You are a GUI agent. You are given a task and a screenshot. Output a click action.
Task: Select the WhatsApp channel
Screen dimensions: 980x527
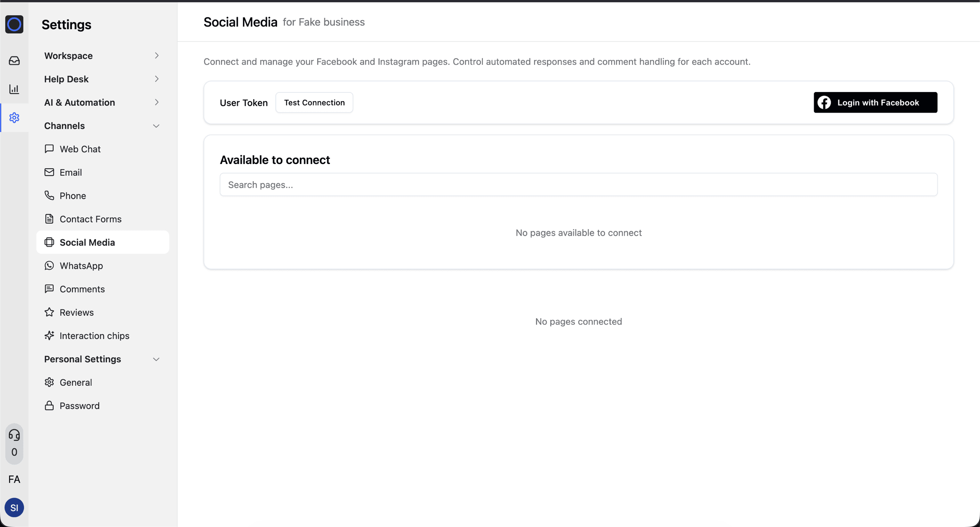(x=81, y=266)
